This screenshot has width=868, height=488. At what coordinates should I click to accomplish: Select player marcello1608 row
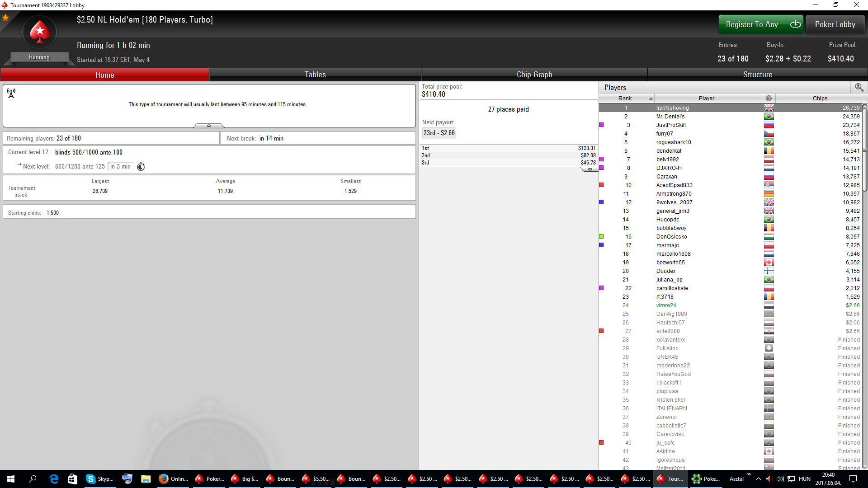point(730,254)
